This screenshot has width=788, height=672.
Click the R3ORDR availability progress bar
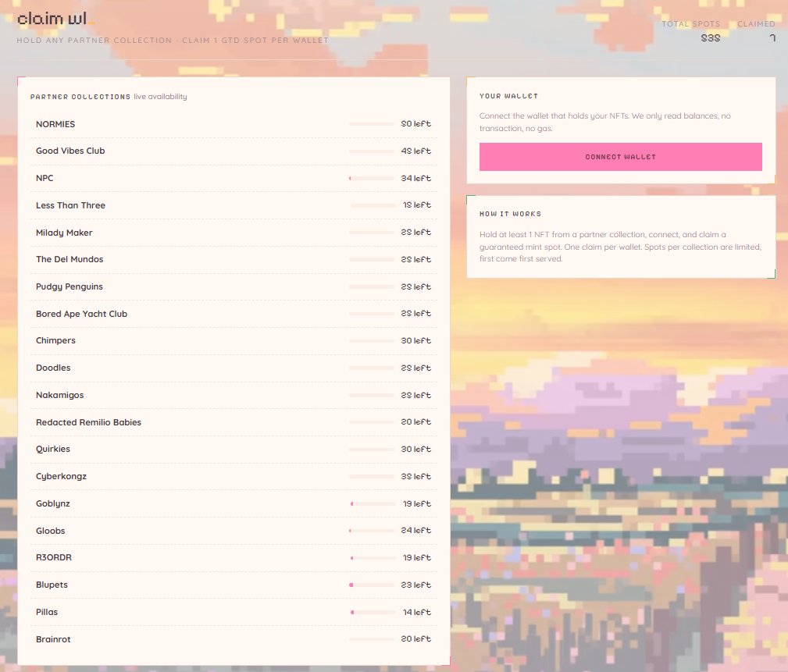pyautogui.click(x=373, y=558)
